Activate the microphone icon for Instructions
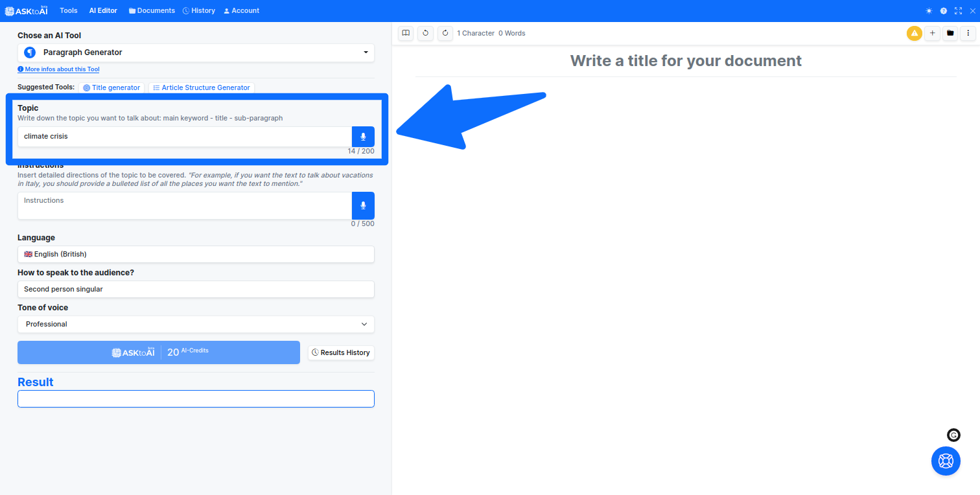This screenshot has height=495, width=980. 363,205
